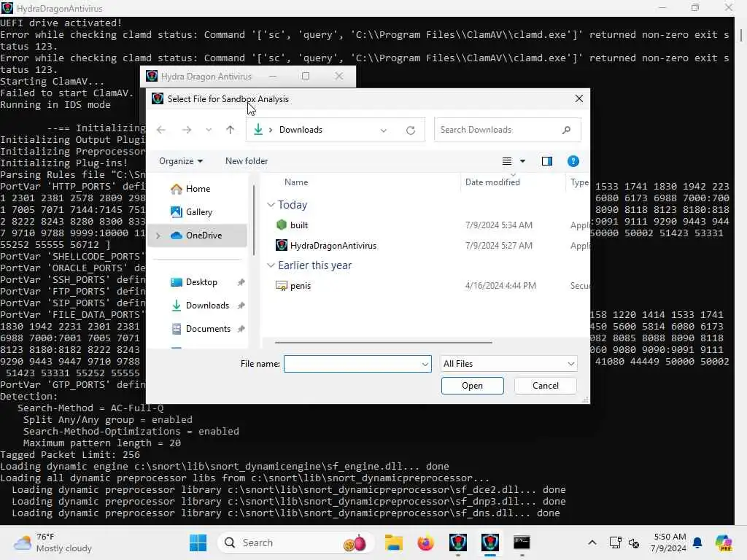Expand the OneDrive tree node
This screenshot has height=560, width=747.
(158, 236)
